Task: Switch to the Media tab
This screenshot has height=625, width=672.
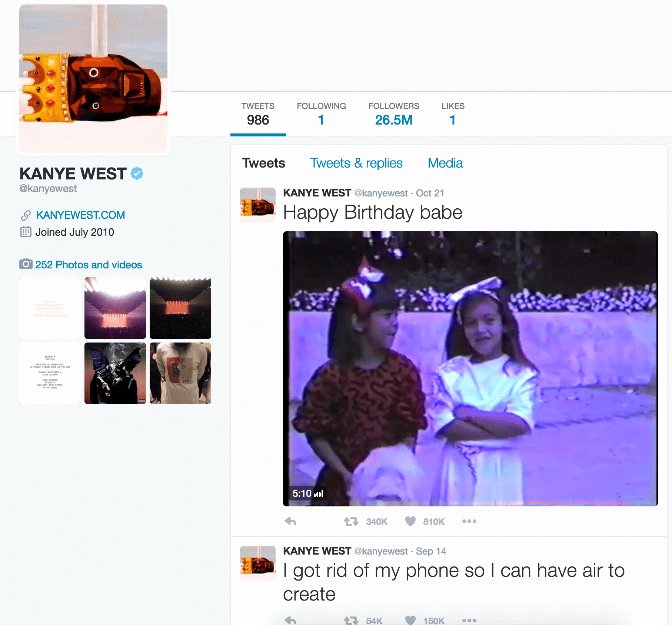Action: (x=445, y=163)
